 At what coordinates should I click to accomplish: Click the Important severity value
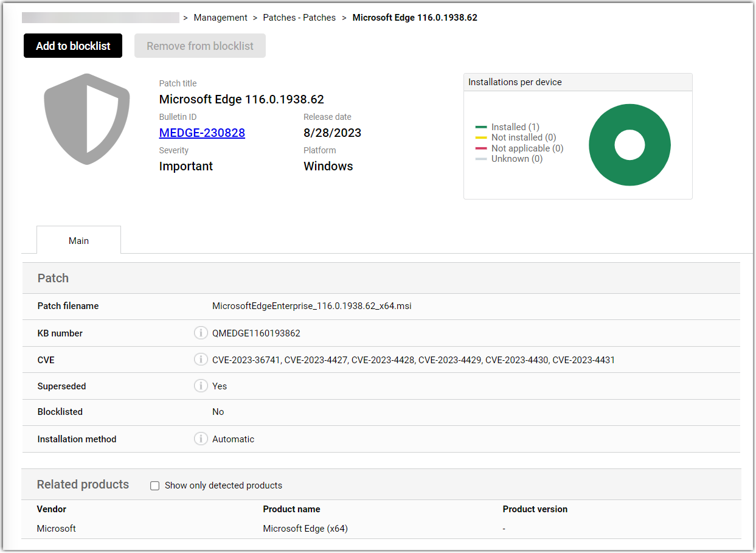pyautogui.click(x=186, y=166)
